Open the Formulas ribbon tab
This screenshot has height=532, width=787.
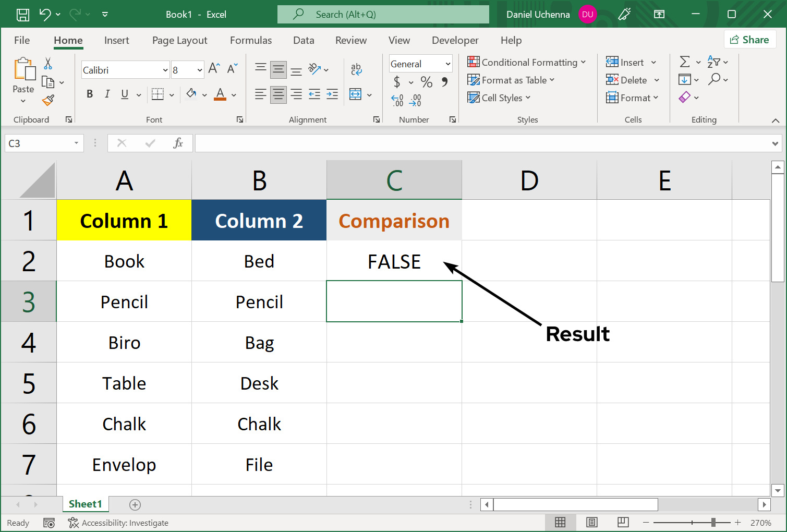tap(251, 40)
